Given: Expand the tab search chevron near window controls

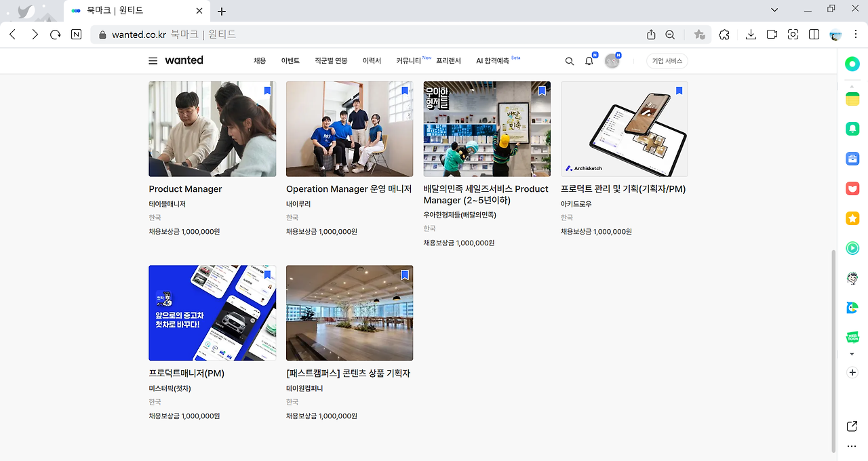Looking at the screenshot, I should (774, 9).
